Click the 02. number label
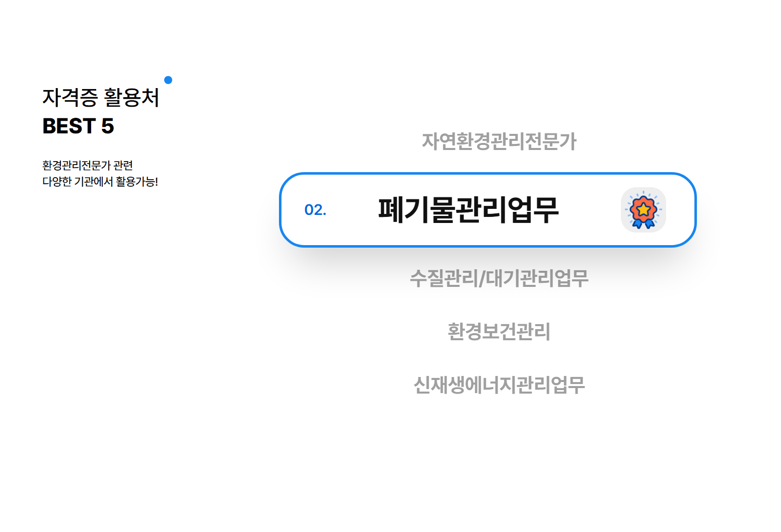 point(315,210)
